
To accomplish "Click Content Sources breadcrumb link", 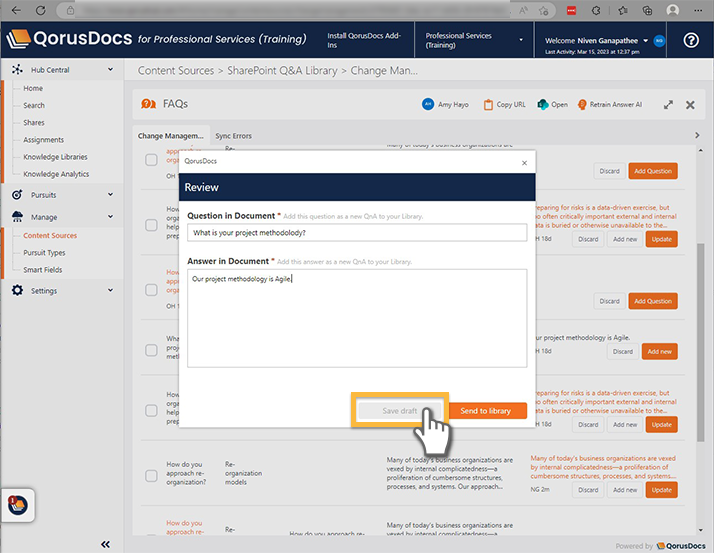I will click(176, 71).
